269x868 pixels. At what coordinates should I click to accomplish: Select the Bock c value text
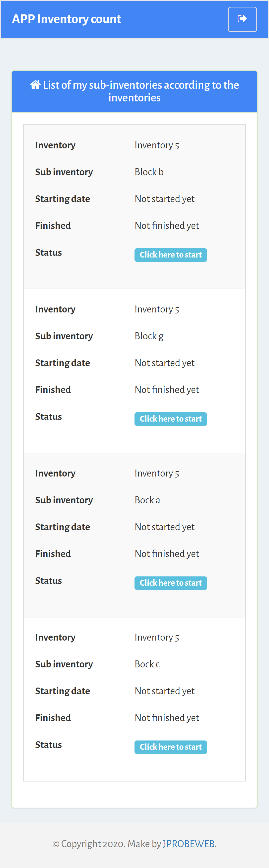click(x=147, y=664)
